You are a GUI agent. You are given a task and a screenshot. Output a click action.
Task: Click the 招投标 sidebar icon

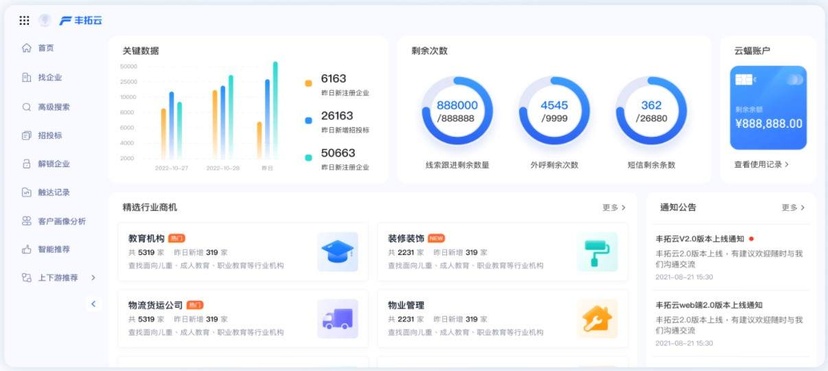(x=26, y=136)
